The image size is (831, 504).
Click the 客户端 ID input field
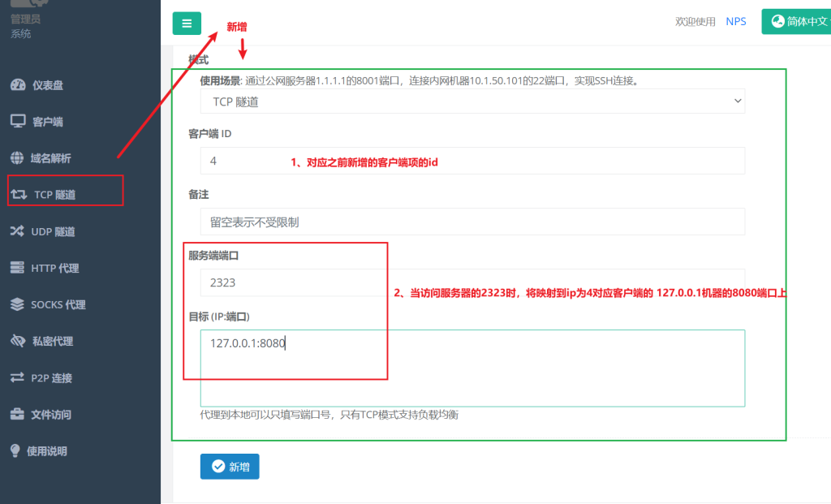[471, 161]
